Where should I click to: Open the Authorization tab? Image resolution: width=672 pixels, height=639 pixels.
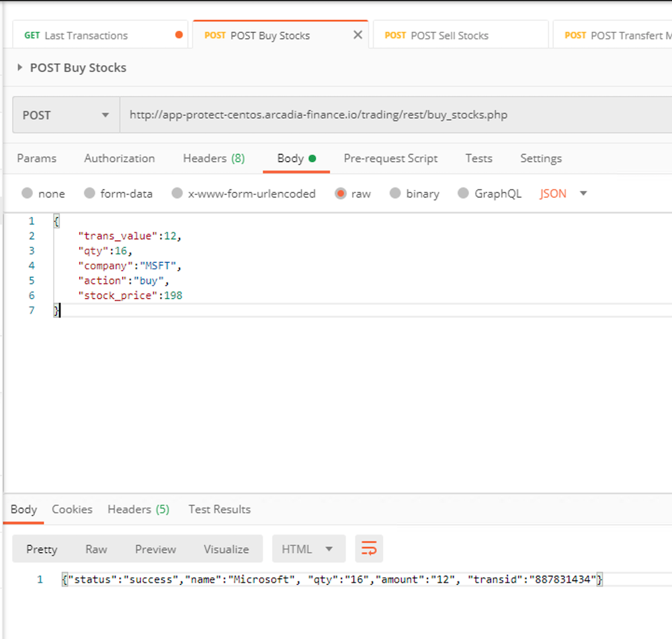click(x=119, y=158)
